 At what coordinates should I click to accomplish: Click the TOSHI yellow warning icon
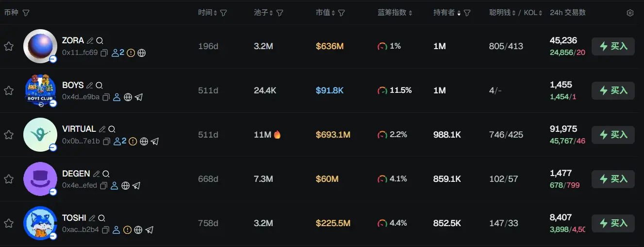(x=127, y=229)
